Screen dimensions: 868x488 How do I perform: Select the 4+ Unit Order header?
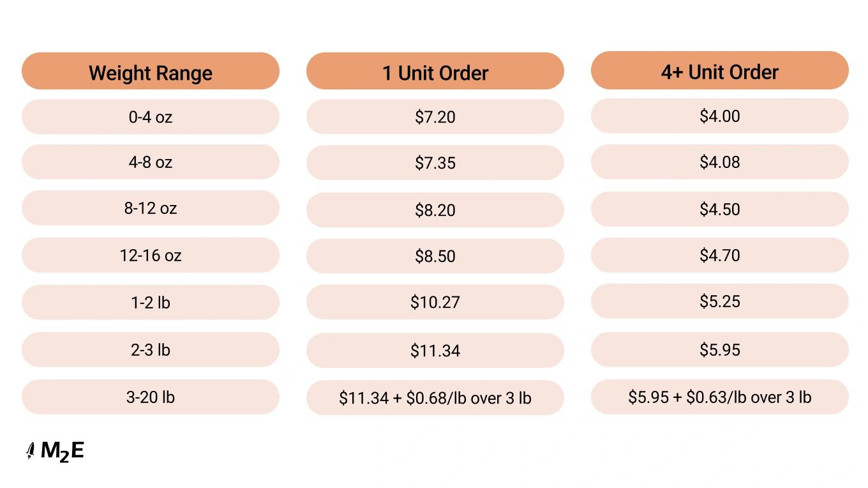[719, 71]
